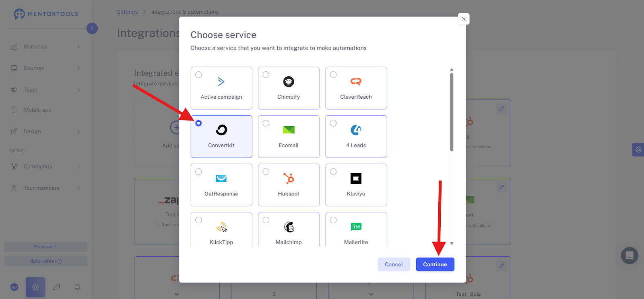
Task: Close the Choose service dialog with X
Action: 464,19
